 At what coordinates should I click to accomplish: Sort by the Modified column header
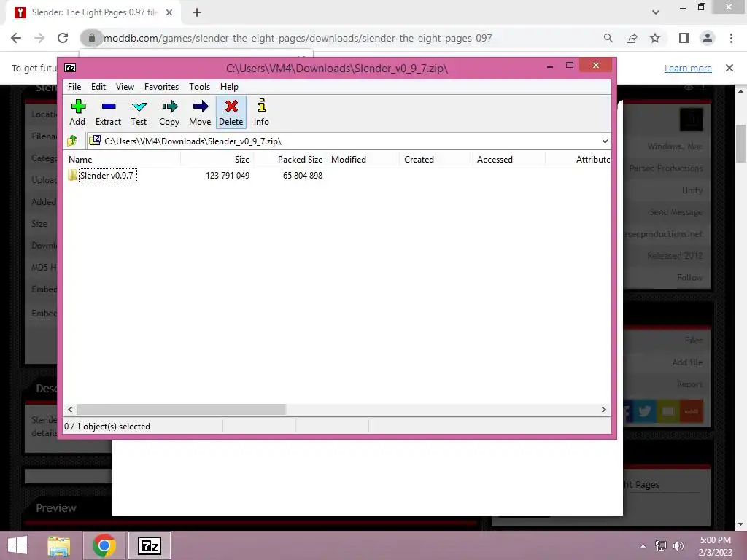pos(363,160)
